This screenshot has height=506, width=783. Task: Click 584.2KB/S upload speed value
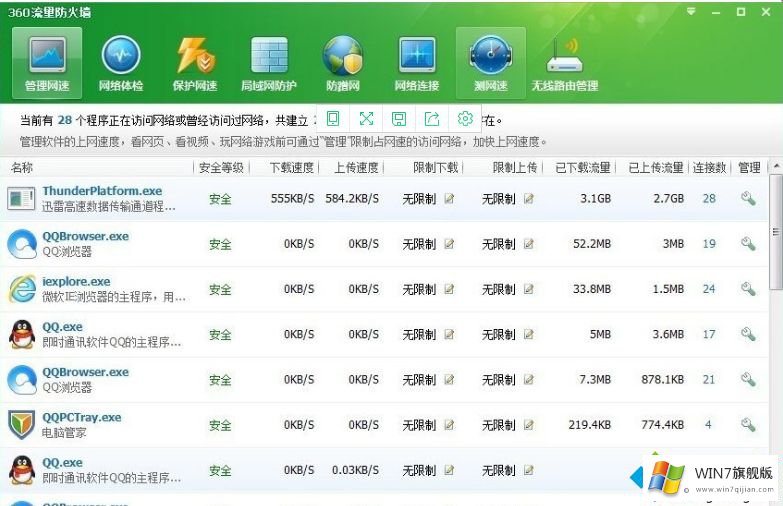click(x=352, y=198)
